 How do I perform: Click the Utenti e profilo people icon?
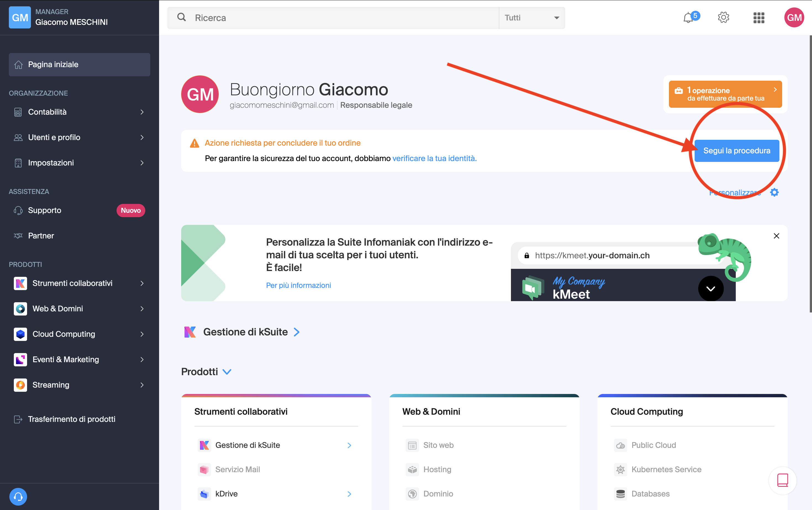(18, 137)
